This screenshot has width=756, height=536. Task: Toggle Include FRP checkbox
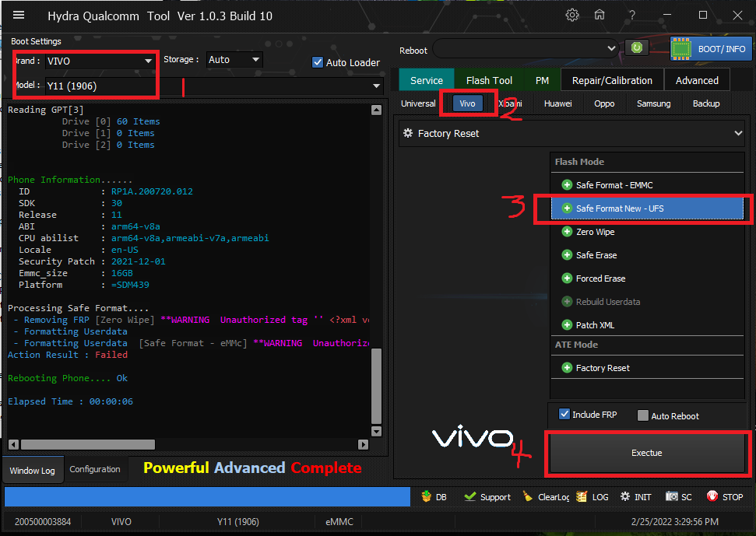coord(564,414)
